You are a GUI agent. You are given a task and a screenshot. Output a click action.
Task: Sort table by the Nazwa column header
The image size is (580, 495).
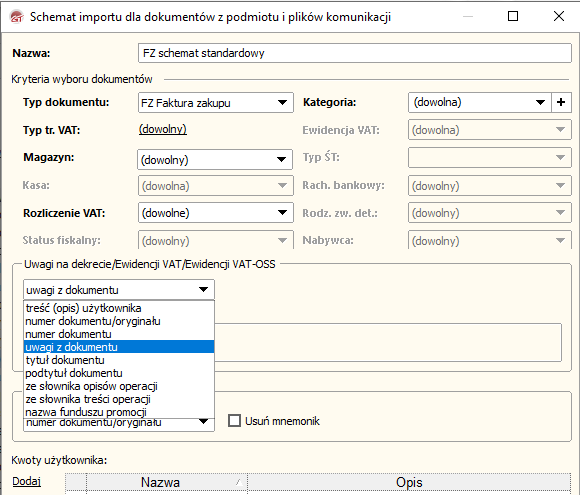tap(167, 482)
